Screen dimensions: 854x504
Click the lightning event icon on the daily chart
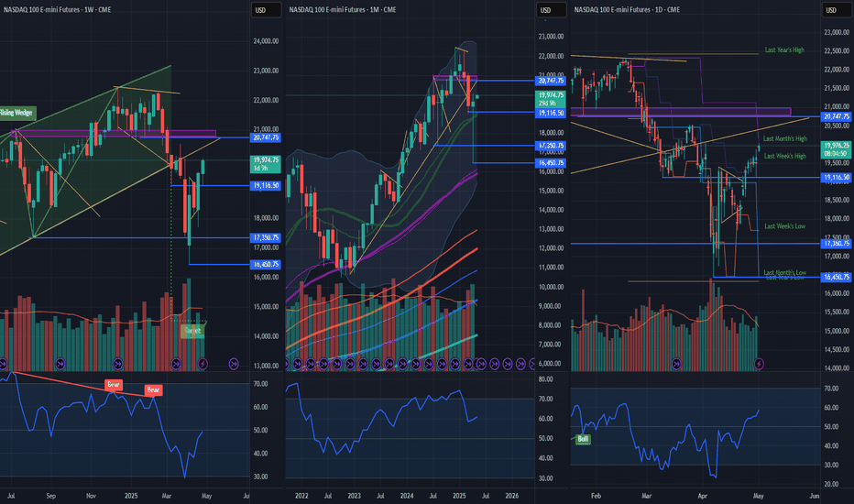pos(759,364)
